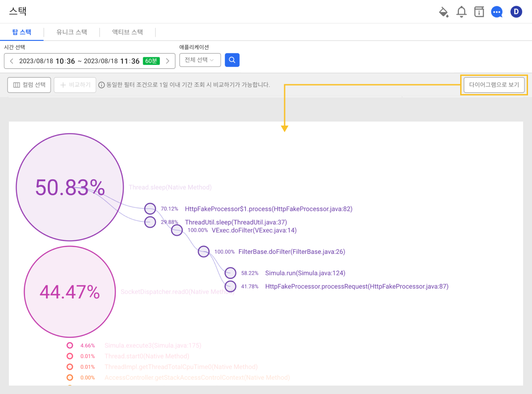Switch to the 탑 스택 tab
The width and height of the screenshot is (532, 394).
[x=23, y=32]
